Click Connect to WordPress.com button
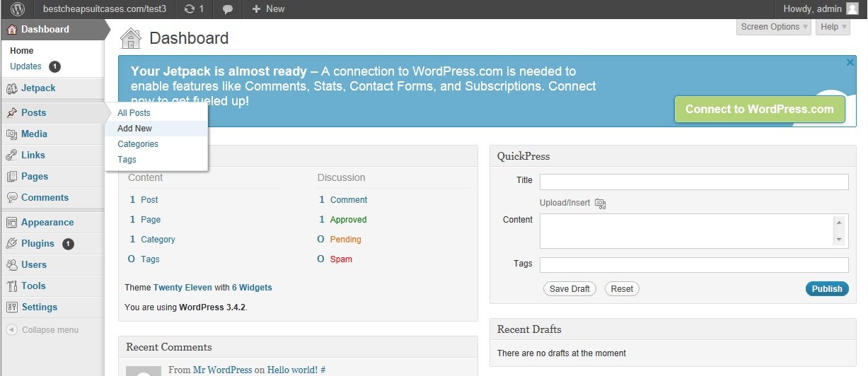Image resolution: width=868 pixels, height=376 pixels. [x=760, y=109]
